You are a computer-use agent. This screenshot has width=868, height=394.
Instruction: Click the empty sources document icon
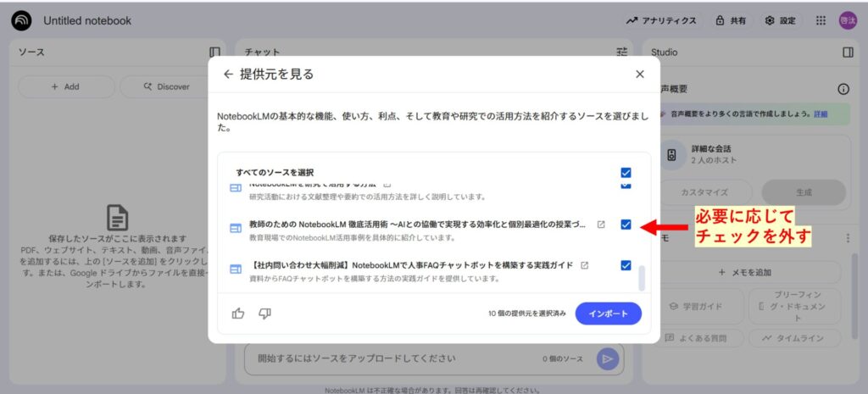coord(117,218)
